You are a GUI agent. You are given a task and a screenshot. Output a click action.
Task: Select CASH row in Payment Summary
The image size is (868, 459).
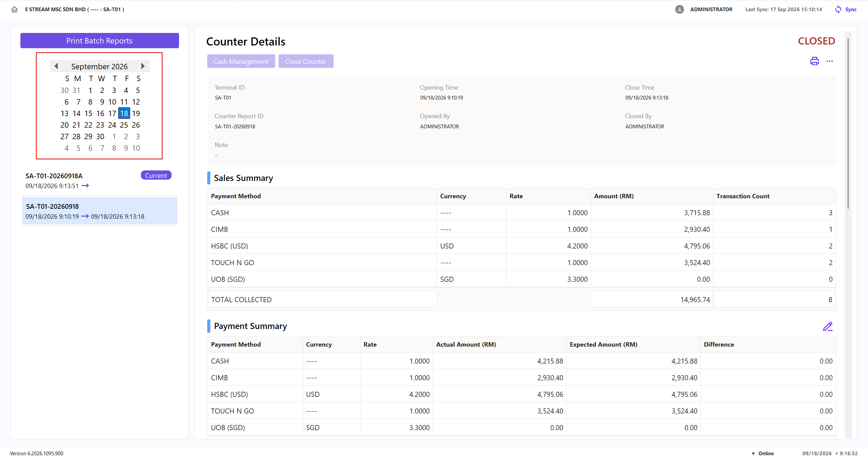(521, 361)
